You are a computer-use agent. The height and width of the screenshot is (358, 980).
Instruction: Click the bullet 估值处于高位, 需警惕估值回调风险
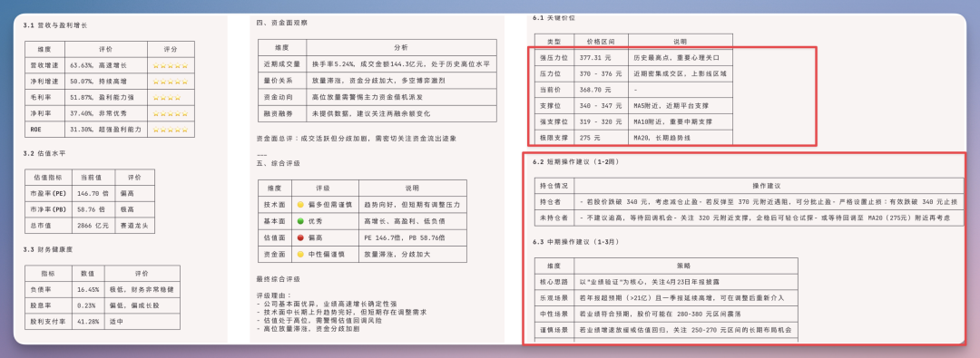(x=321, y=320)
